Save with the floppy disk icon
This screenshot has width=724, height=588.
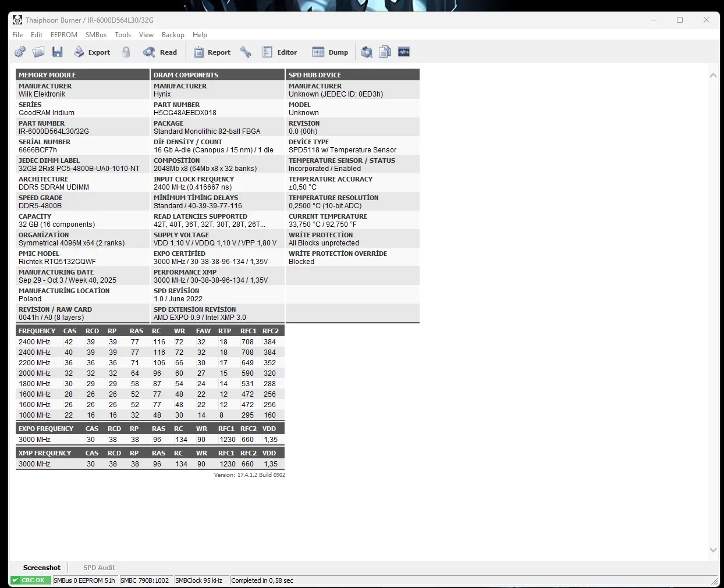(57, 52)
